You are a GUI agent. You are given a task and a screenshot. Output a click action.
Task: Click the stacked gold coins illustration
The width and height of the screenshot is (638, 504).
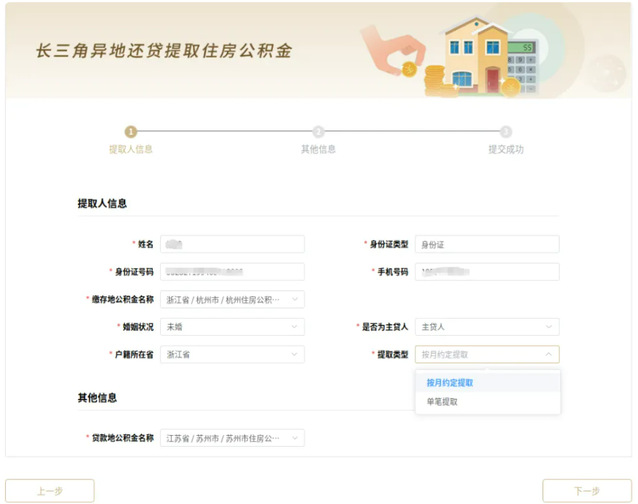437,80
